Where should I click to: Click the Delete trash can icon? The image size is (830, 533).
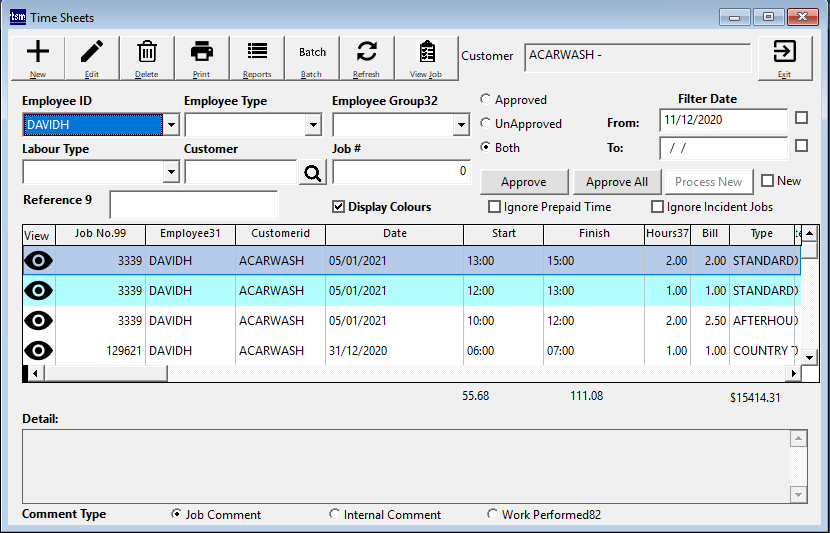(x=147, y=55)
